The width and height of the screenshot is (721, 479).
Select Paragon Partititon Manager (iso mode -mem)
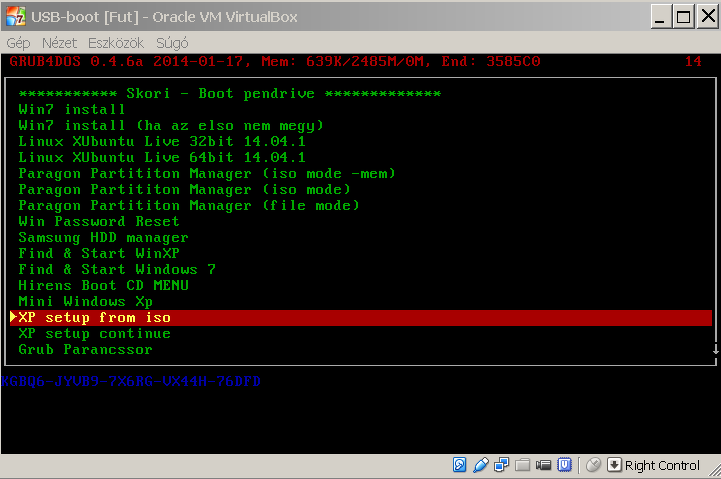pyautogui.click(x=207, y=174)
